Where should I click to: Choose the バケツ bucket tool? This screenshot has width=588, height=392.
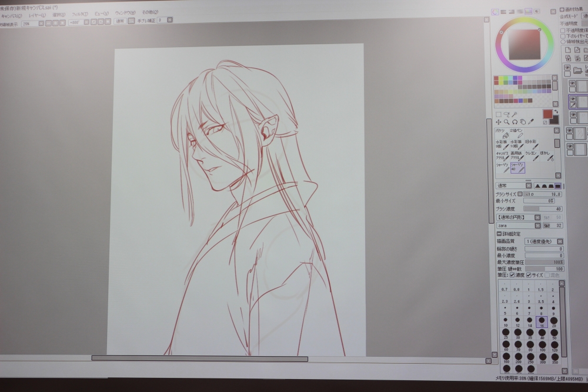click(x=502, y=133)
